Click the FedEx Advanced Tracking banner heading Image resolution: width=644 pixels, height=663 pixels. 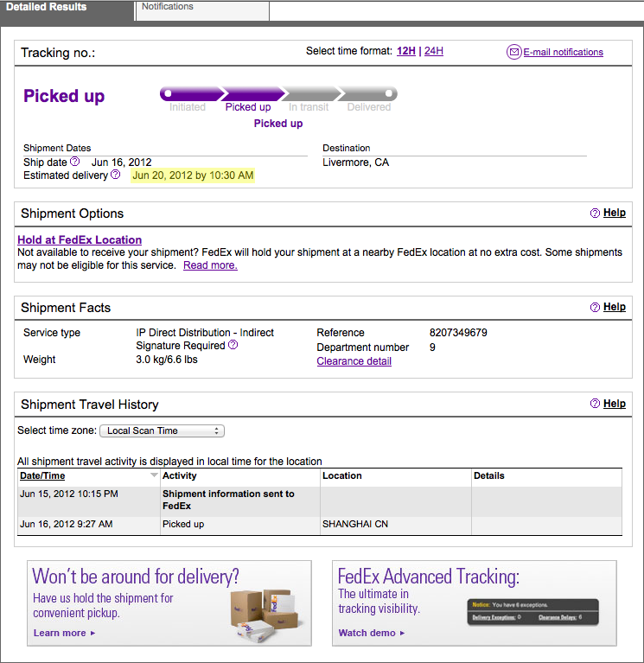pyautogui.click(x=429, y=577)
